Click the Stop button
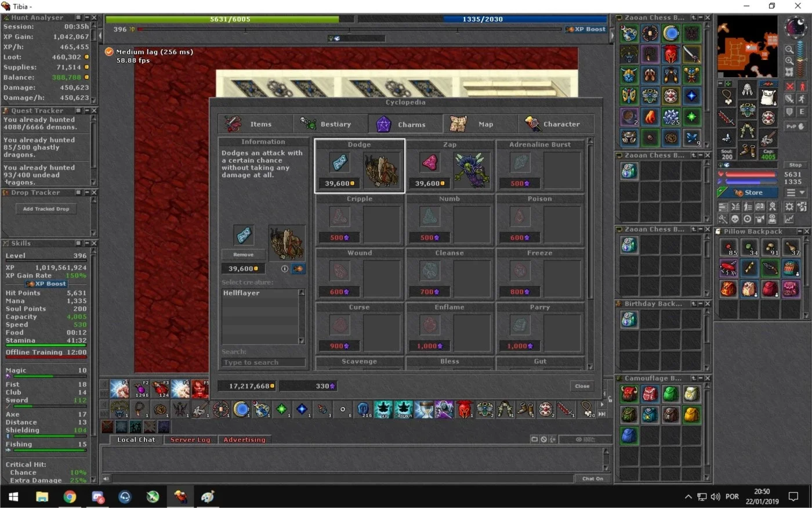Viewport: 812px width, 508px height. [x=795, y=165]
